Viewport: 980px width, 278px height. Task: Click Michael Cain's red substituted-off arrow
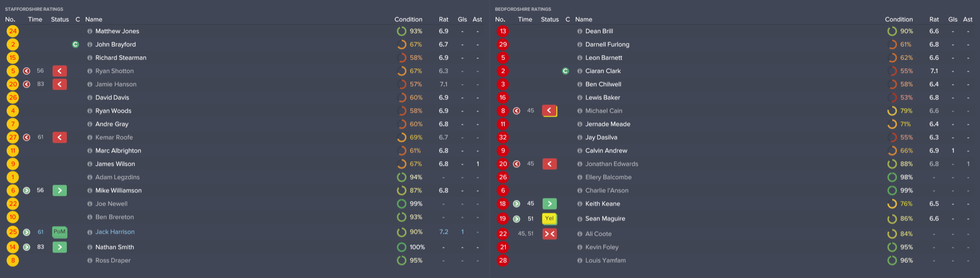click(549, 111)
